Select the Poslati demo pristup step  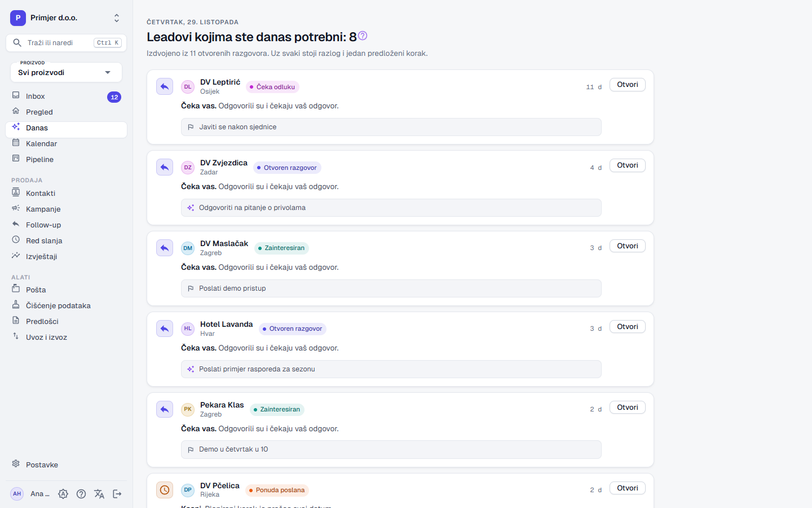[x=391, y=288]
